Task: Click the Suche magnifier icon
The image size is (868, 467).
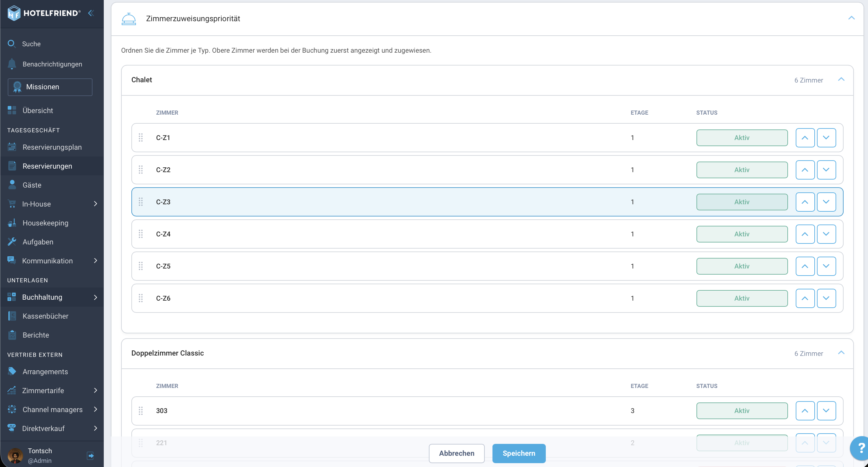Action: pos(12,43)
